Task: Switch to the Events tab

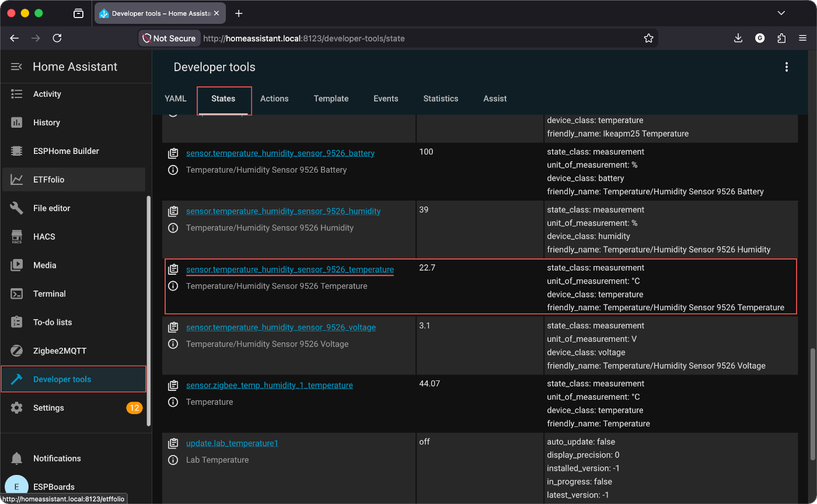Action: pyautogui.click(x=386, y=99)
